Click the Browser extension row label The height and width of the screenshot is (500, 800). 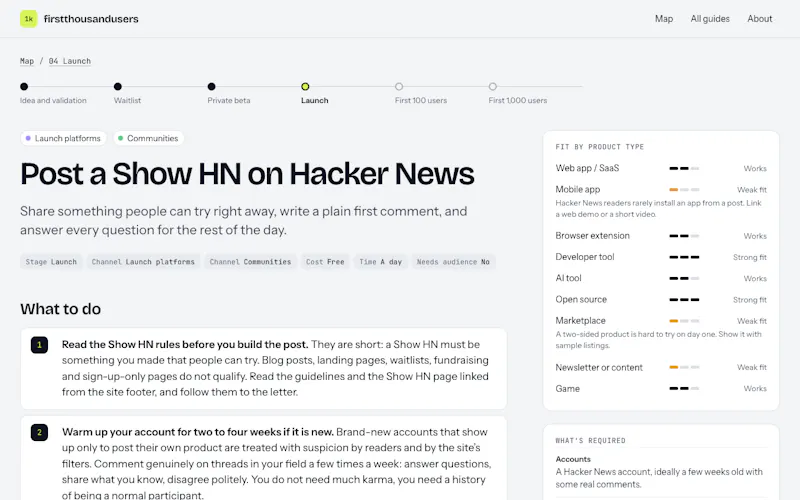[592, 236]
